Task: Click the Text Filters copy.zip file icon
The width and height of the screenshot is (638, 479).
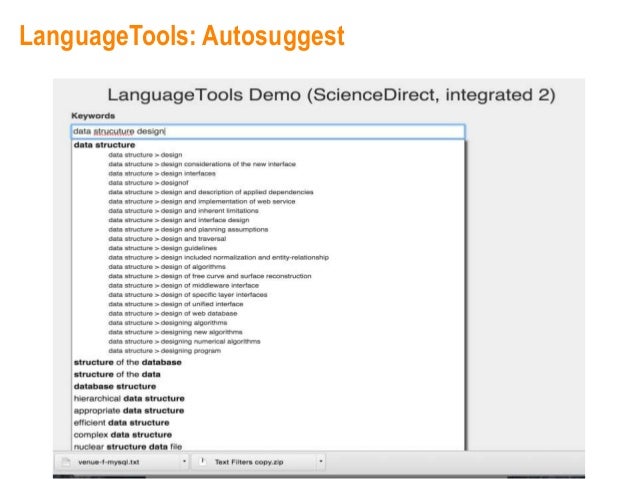Action: (x=203, y=462)
